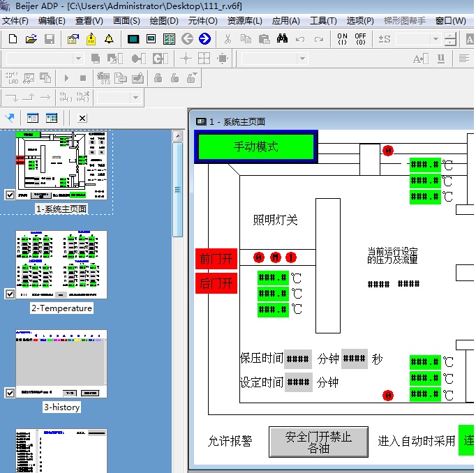Click the yellow alarm bell icon
This screenshot has height=473, width=476.
tap(110, 39)
